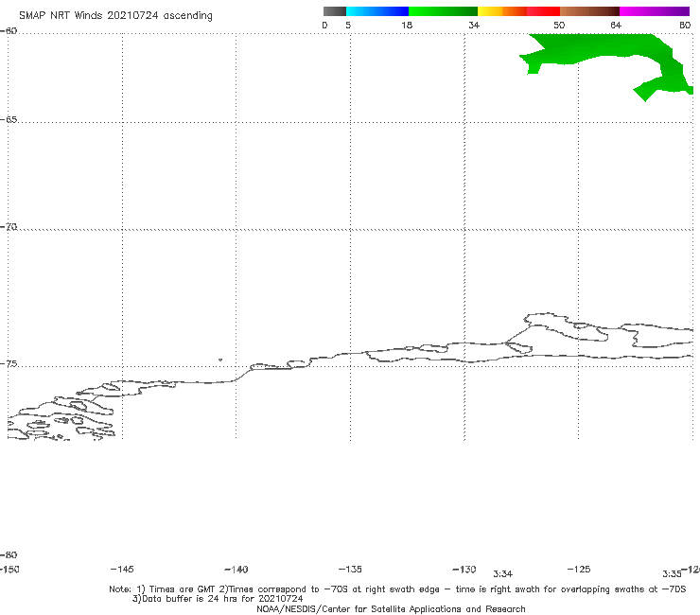Click swath time label '3:35'
Image resolution: width=700 pixels, height=615 pixels.
coord(672,574)
